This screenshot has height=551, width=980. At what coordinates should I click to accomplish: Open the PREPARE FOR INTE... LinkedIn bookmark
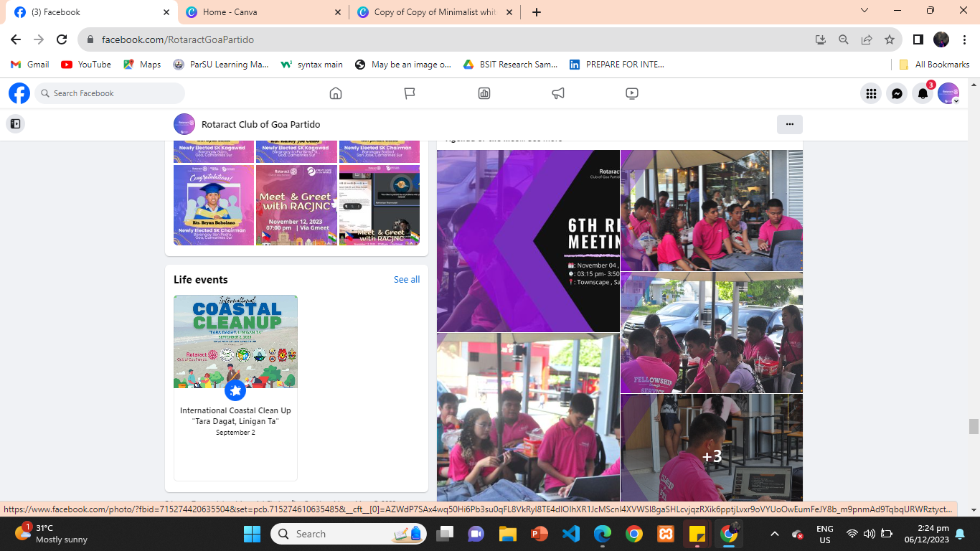pos(617,65)
